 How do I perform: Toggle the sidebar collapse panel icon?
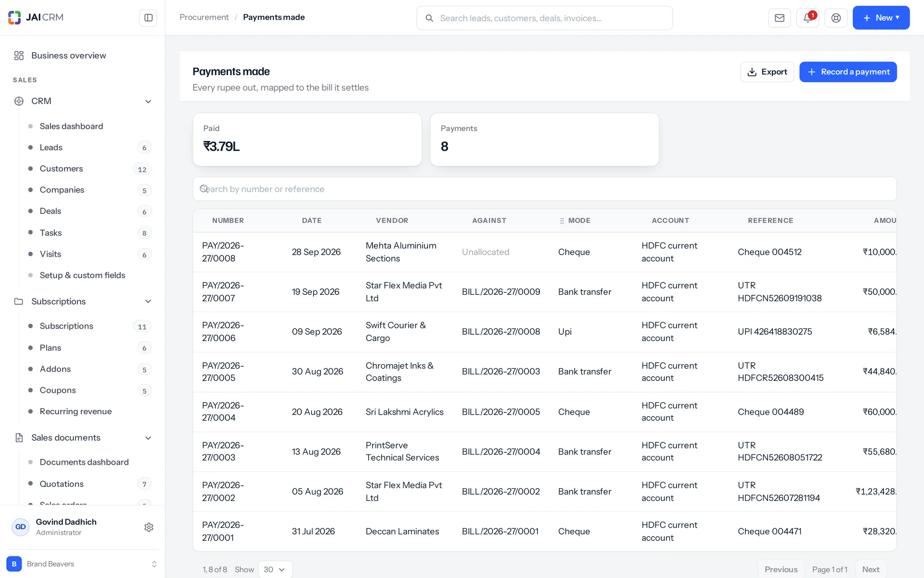[148, 18]
